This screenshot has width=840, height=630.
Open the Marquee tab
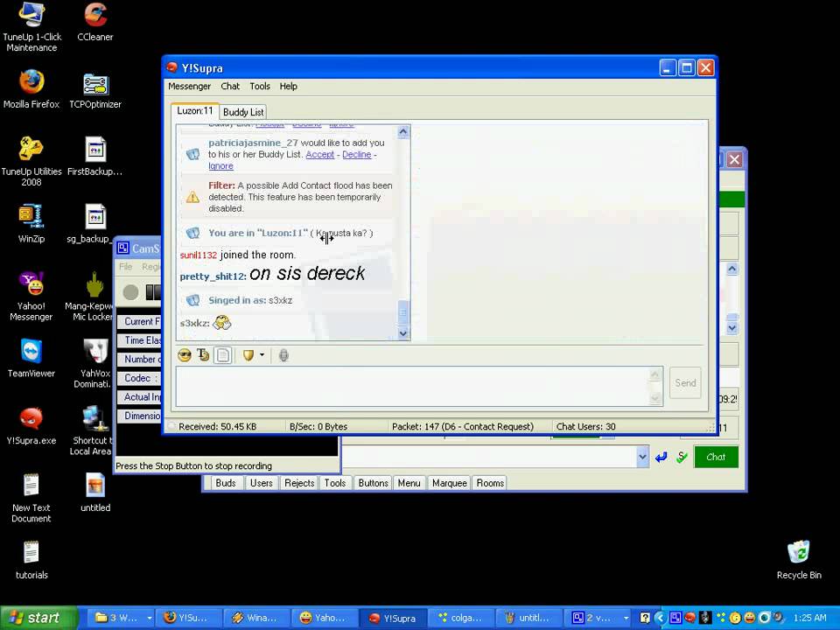450,483
